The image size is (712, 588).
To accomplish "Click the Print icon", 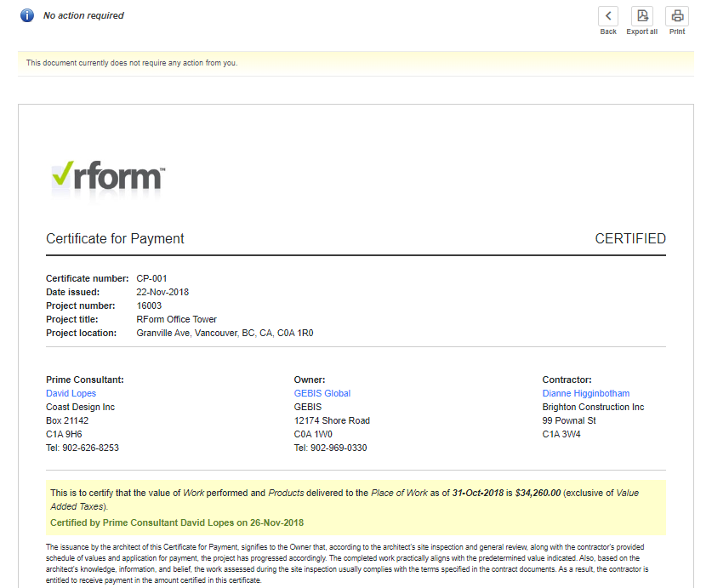I will pyautogui.click(x=677, y=16).
